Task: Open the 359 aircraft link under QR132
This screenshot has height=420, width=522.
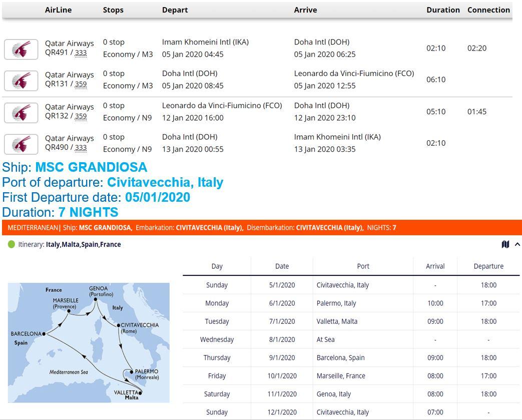Action: (81, 116)
